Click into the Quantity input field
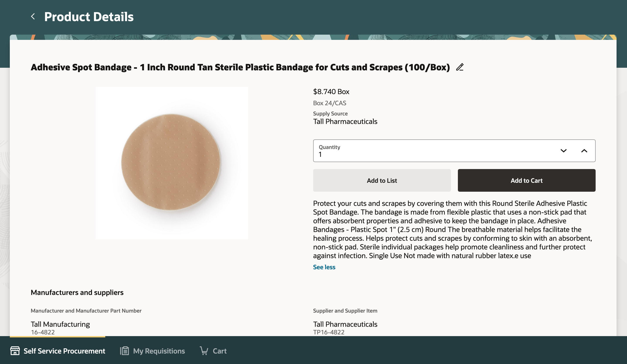Viewport: 627px width, 364px height. pos(433,154)
